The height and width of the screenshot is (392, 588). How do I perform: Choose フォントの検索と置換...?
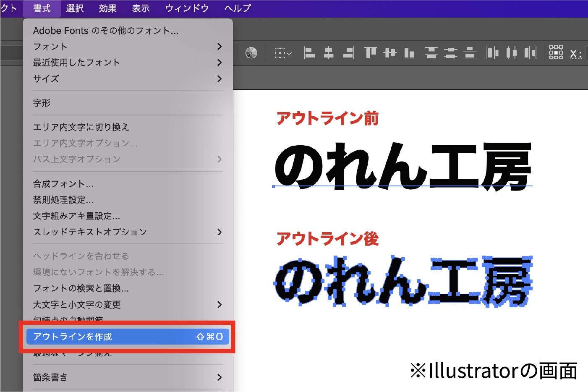128,288
